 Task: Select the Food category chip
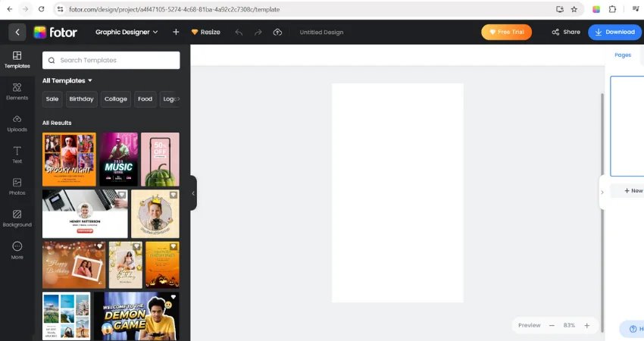coord(145,99)
